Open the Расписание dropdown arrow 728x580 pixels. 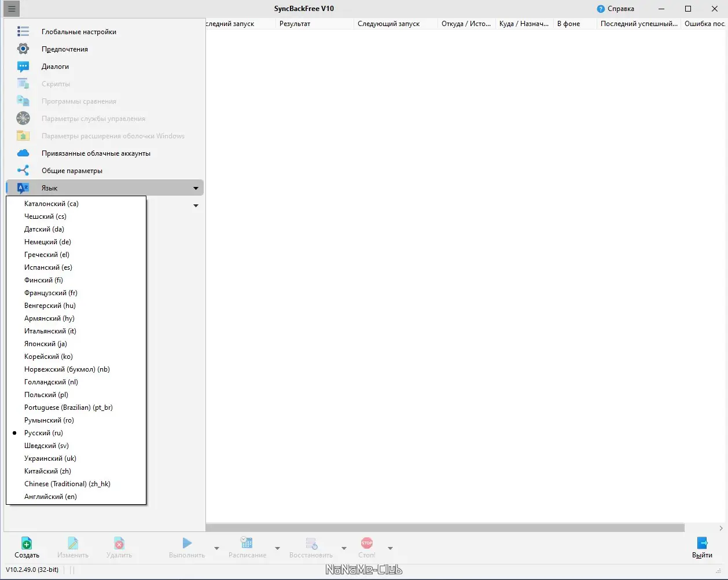pos(277,548)
